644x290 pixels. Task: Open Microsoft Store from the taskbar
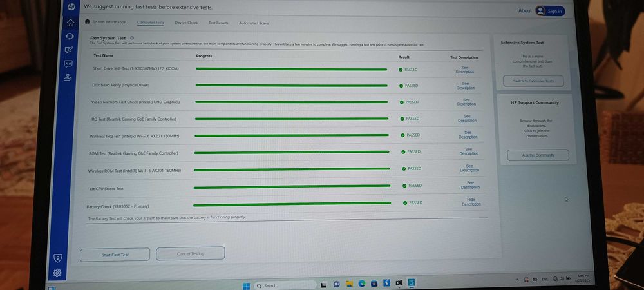[x=374, y=284]
